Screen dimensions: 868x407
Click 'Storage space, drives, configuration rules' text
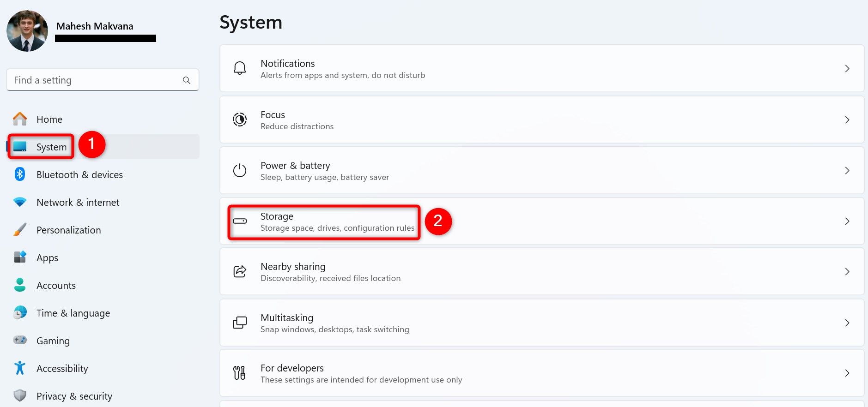(x=337, y=228)
